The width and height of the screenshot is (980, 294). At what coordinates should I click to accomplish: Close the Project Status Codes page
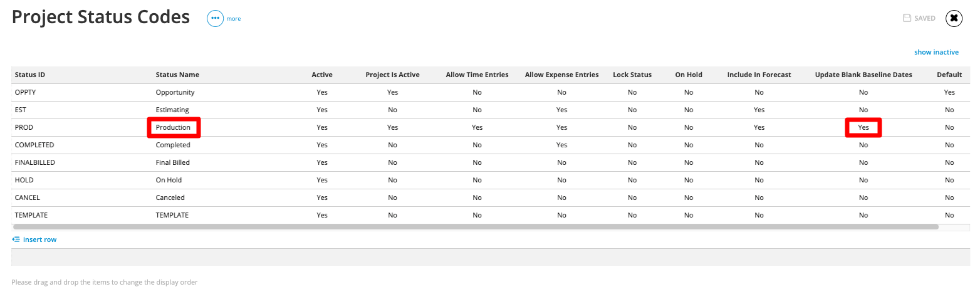(954, 18)
